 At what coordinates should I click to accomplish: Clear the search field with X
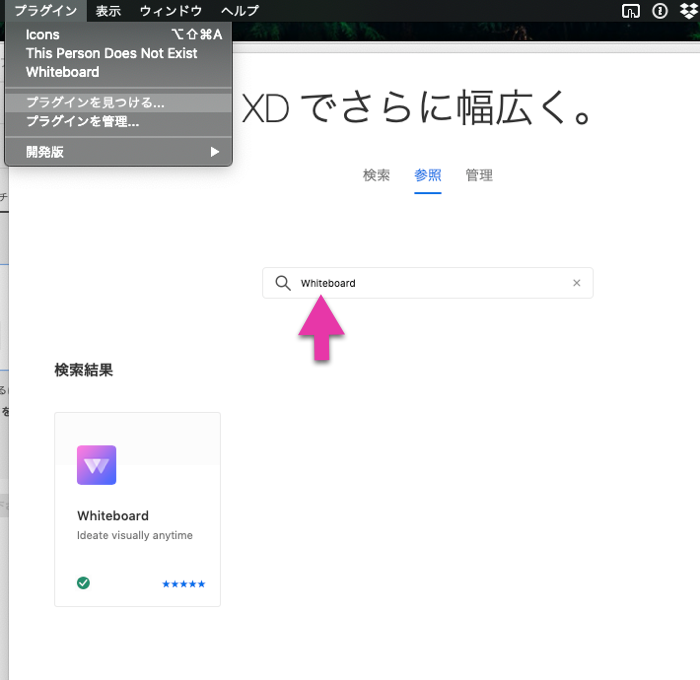(577, 283)
